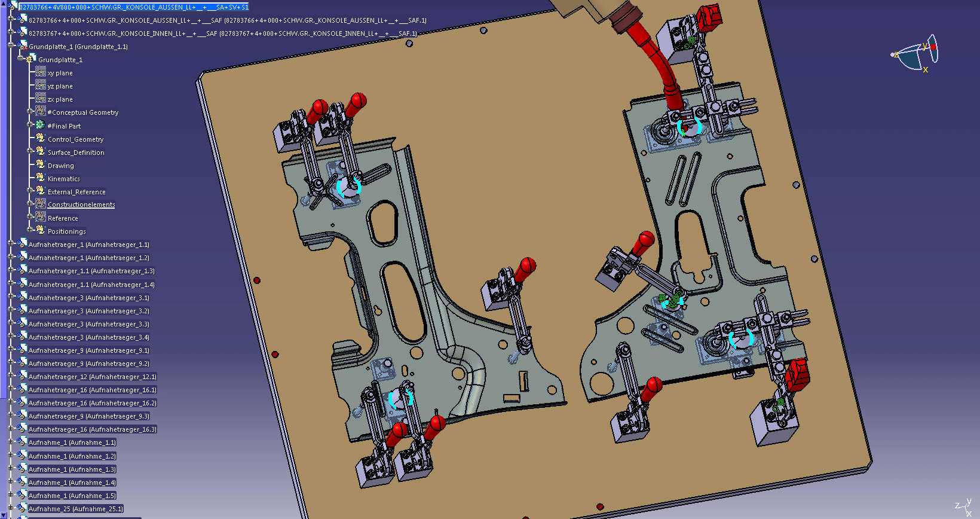Screen dimensions: 980x519
Task: Click the Grundplatte_1 part icon
Action: click(31, 59)
